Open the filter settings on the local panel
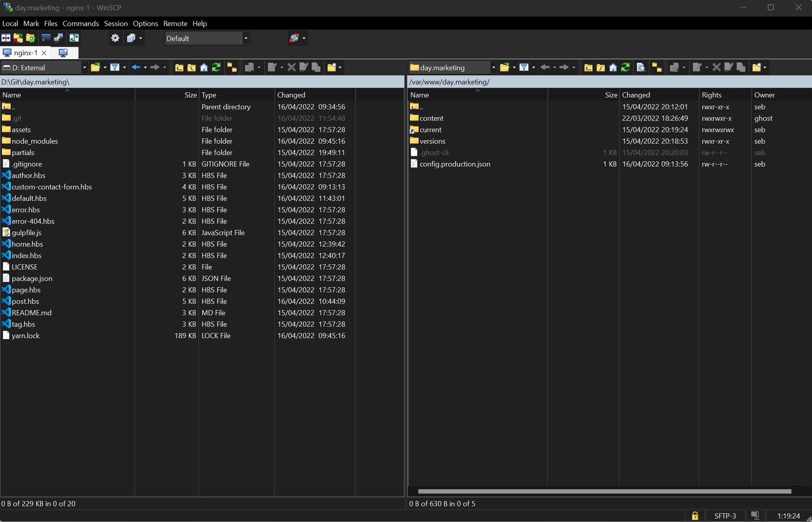This screenshot has height=522, width=812. 115,67
